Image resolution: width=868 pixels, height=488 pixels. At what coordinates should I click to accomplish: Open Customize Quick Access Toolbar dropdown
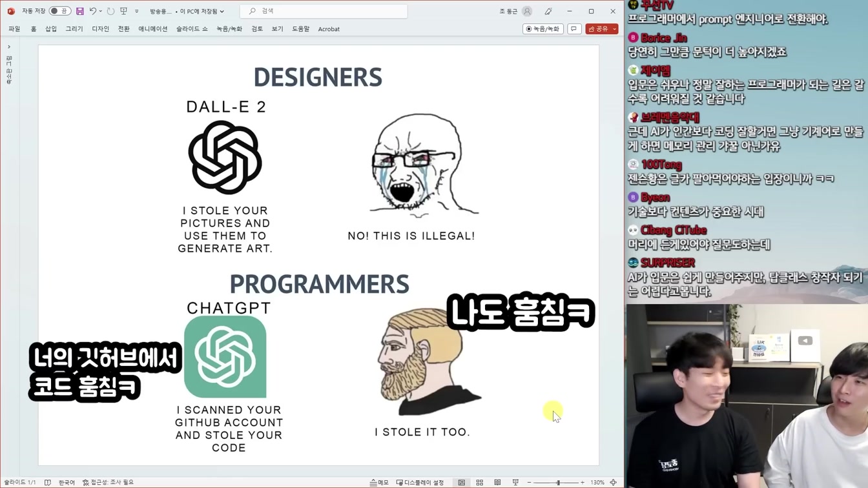[136, 11]
